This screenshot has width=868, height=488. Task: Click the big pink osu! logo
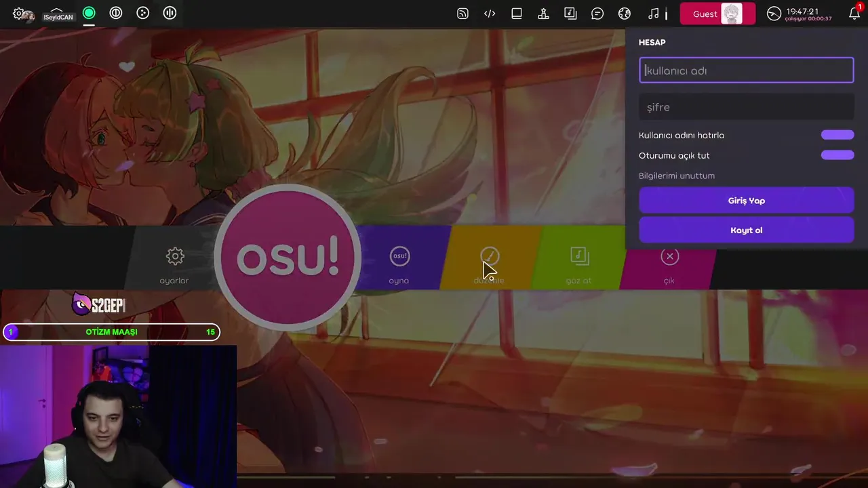click(x=288, y=257)
